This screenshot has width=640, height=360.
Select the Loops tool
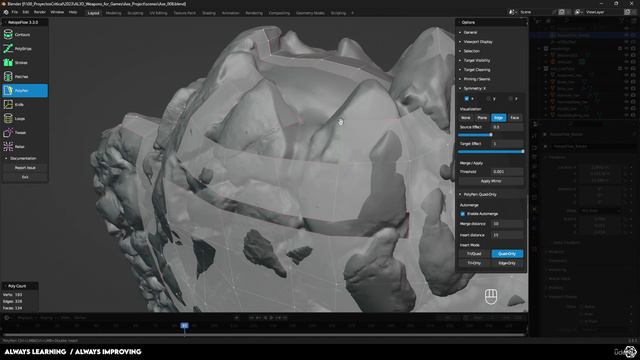tap(25, 118)
